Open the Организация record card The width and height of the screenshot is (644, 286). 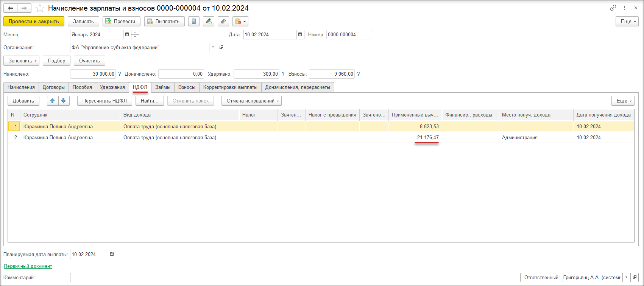(x=221, y=47)
